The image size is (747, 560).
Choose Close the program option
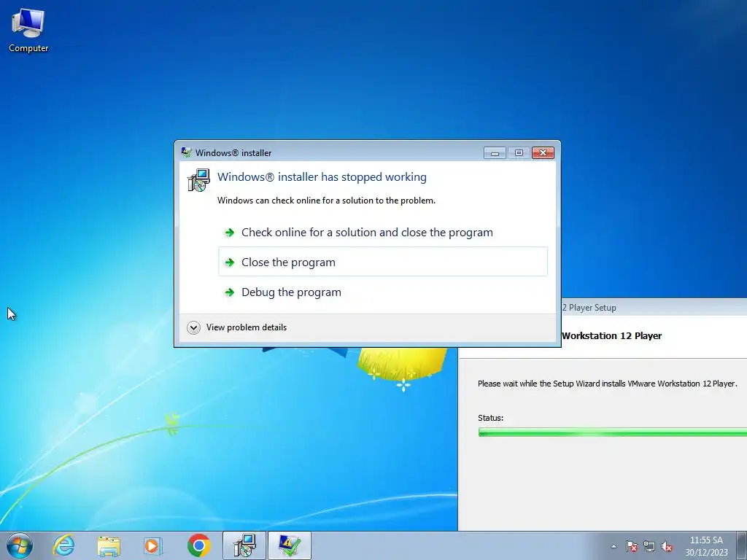(383, 262)
